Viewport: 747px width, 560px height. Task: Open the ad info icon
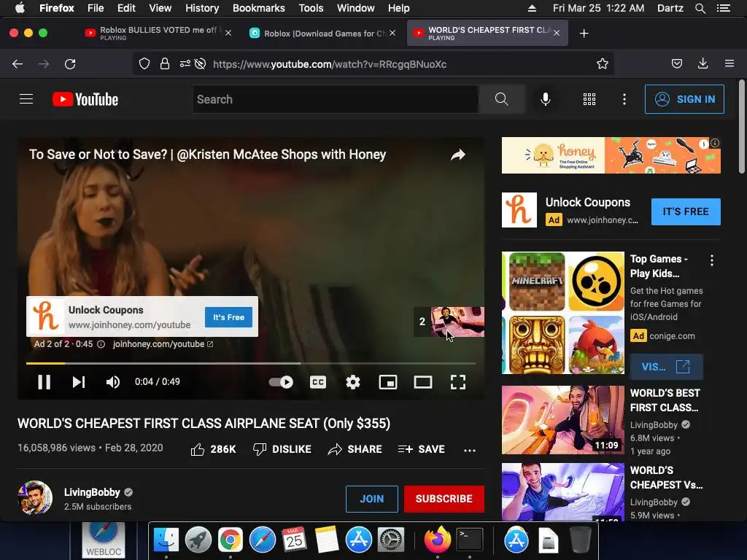tap(101, 344)
